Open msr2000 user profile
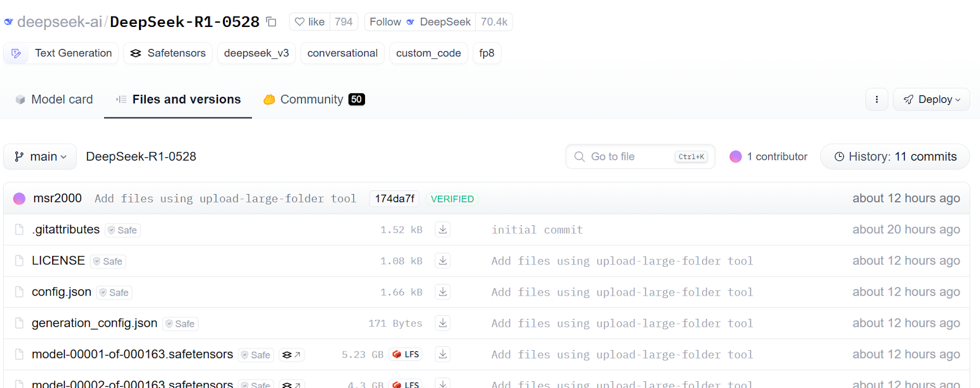The image size is (980, 388). tap(58, 198)
